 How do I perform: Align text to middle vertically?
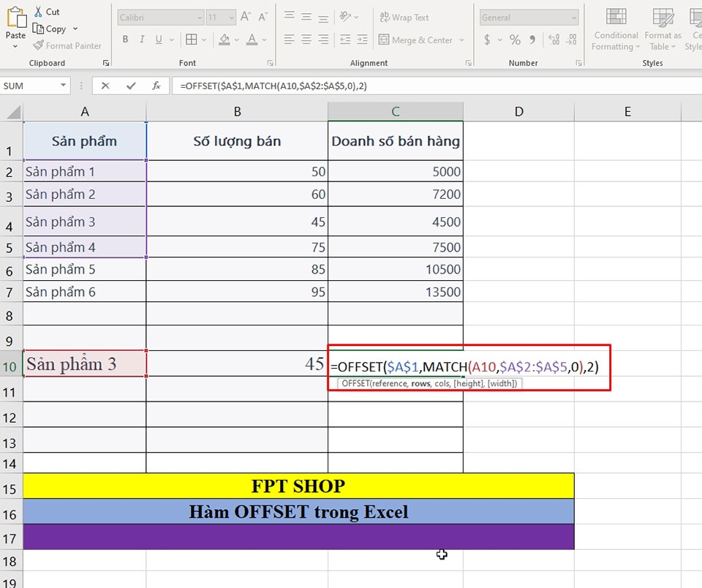[306, 17]
